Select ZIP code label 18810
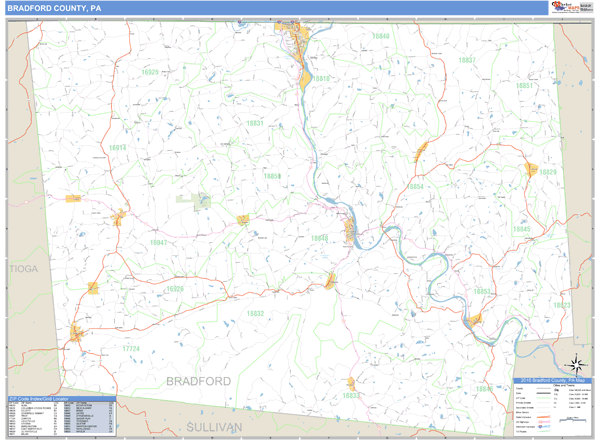 point(321,78)
